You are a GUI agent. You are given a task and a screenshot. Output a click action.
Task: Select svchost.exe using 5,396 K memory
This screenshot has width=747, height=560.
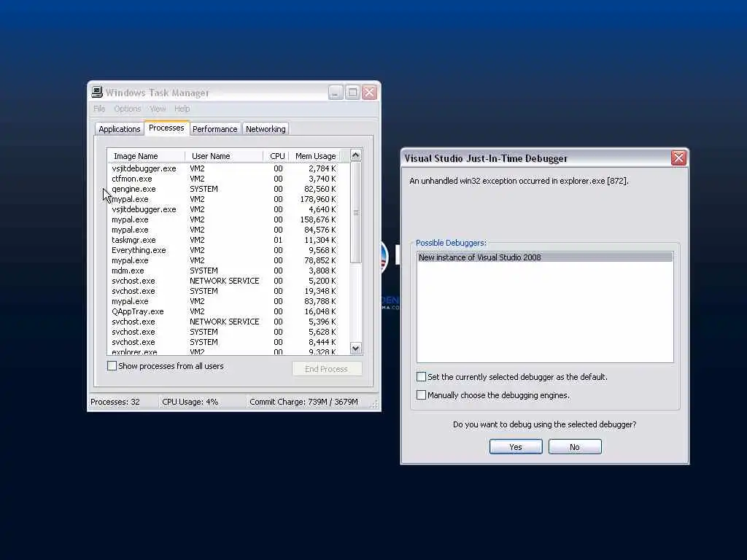coord(224,322)
